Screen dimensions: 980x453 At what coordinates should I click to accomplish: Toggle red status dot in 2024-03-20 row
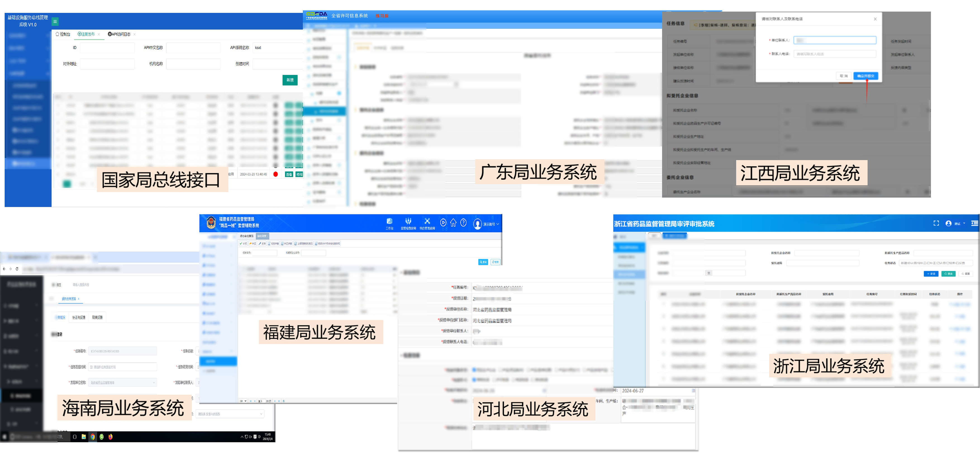click(x=275, y=174)
